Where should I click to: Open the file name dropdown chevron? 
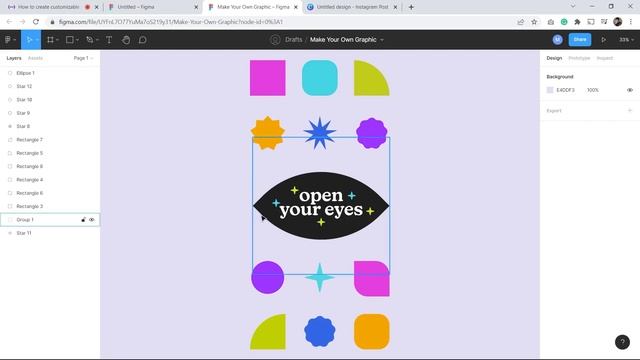click(382, 40)
